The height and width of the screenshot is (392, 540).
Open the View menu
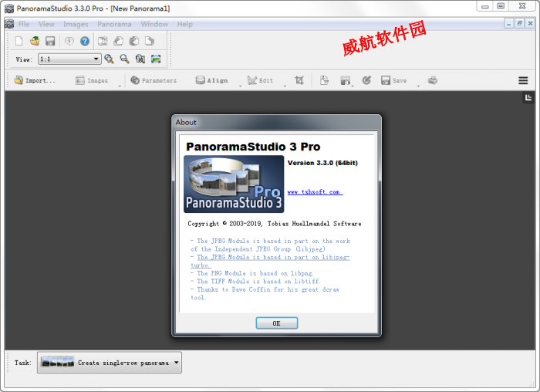pos(46,24)
